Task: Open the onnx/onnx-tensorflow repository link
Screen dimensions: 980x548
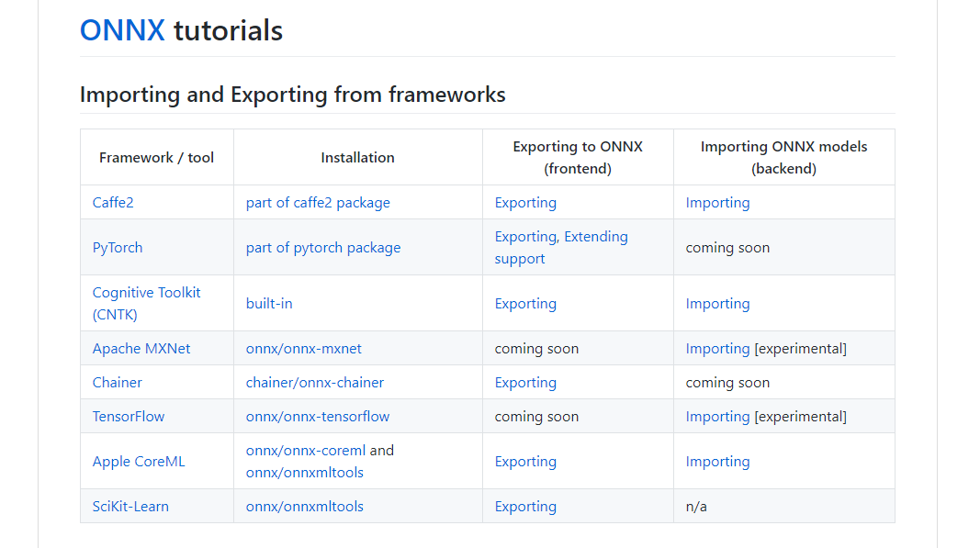Action: [318, 416]
